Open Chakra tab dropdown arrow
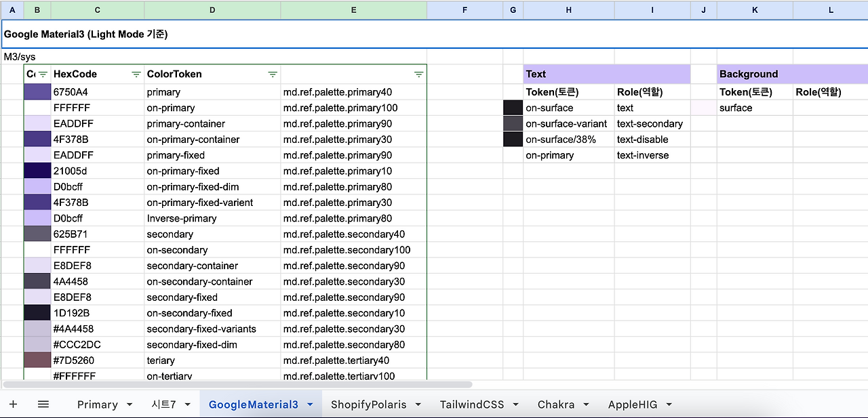 pos(587,404)
